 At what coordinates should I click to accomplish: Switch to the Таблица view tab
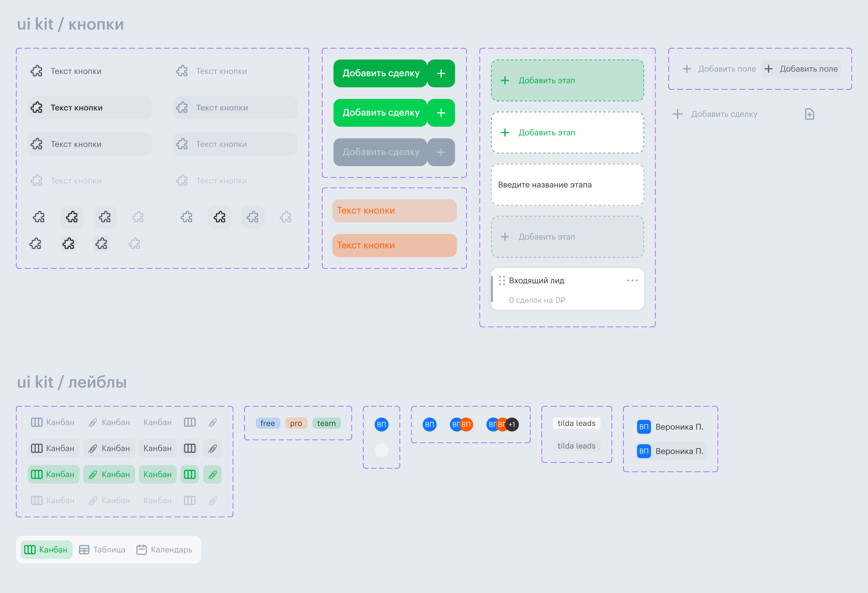tap(102, 550)
